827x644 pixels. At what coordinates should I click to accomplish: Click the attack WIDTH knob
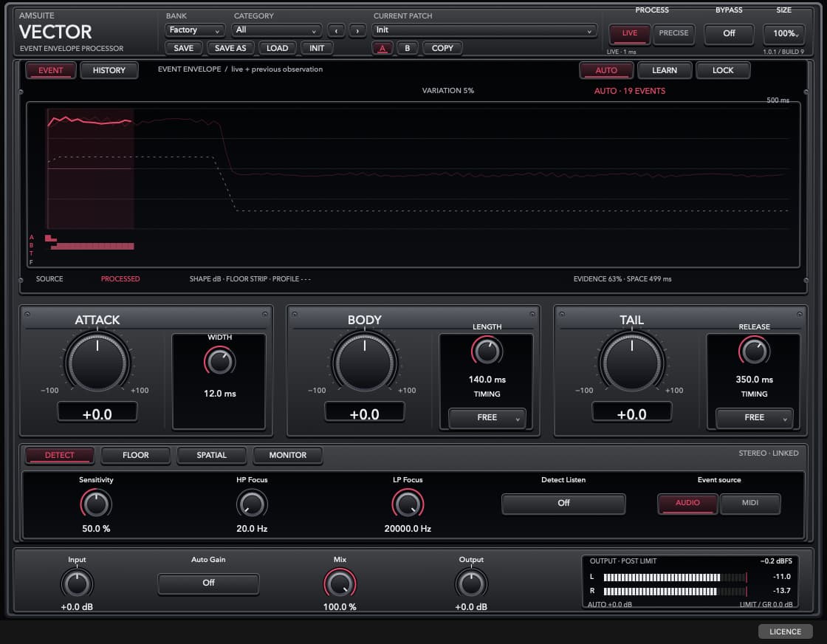click(x=219, y=361)
